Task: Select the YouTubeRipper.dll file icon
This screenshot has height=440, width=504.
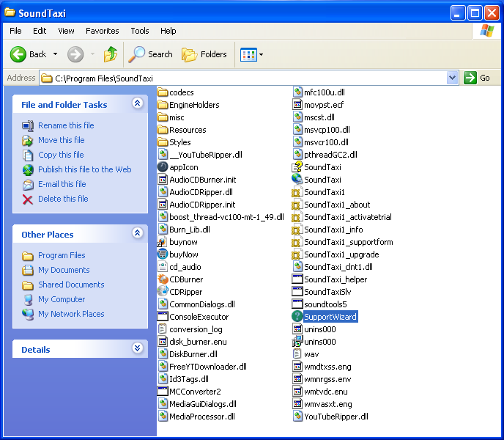Action: pyautogui.click(x=297, y=417)
